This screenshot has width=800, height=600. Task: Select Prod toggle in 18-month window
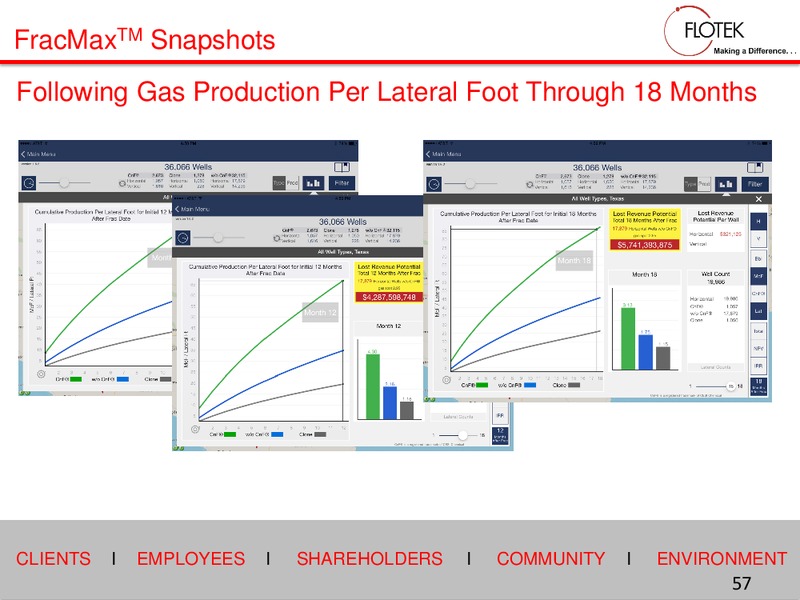(704, 184)
